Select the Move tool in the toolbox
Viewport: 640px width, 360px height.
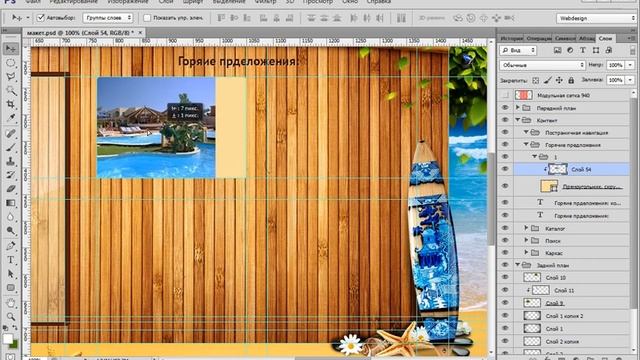pos(11,49)
